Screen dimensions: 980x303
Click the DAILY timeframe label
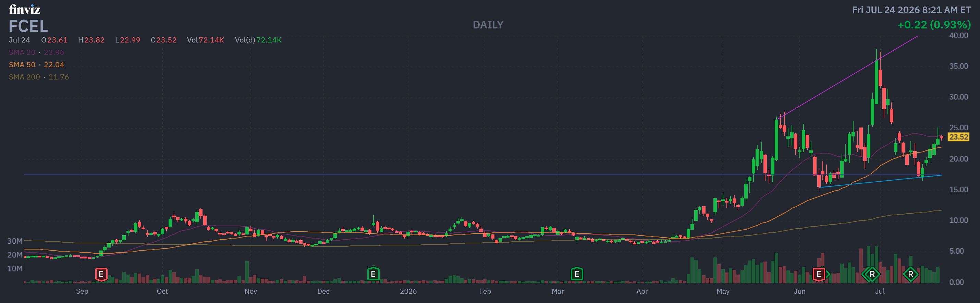tap(488, 25)
